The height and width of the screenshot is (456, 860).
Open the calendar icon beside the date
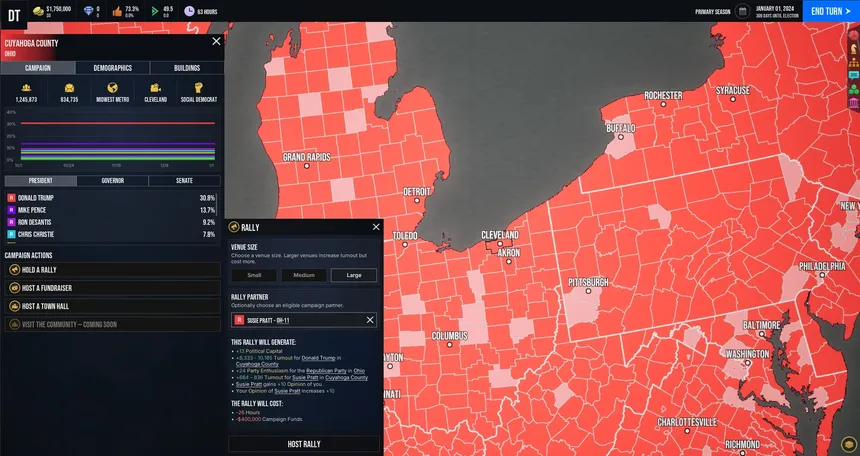(x=742, y=11)
